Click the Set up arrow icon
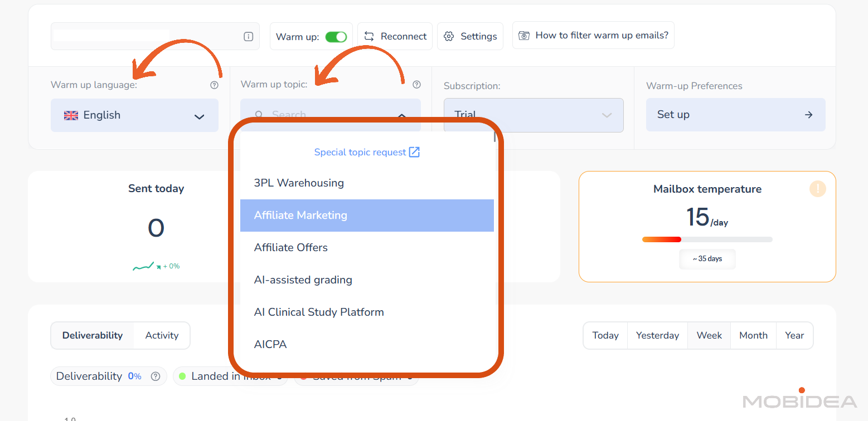The image size is (868, 421). coord(808,115)
